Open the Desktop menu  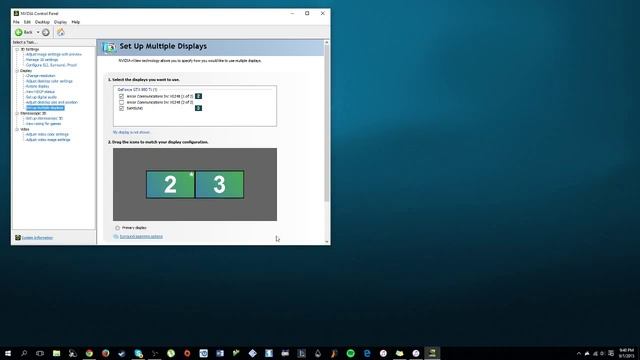[42, 22]
